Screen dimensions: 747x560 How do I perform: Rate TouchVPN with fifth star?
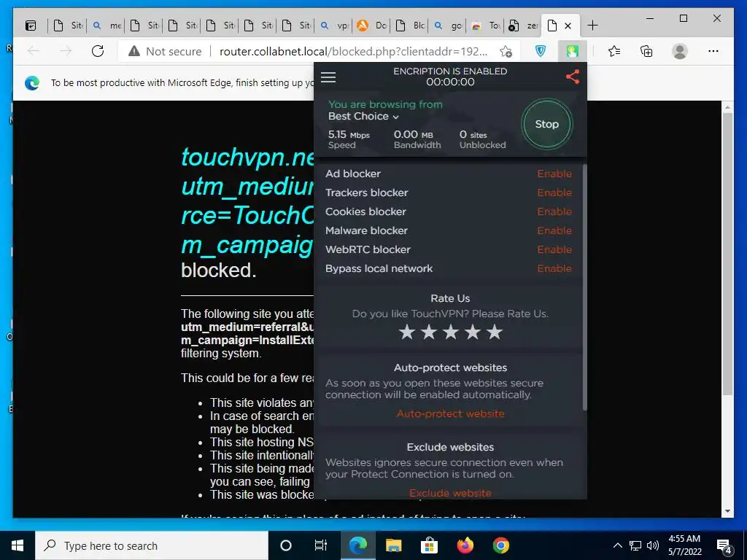click(495, 332)
